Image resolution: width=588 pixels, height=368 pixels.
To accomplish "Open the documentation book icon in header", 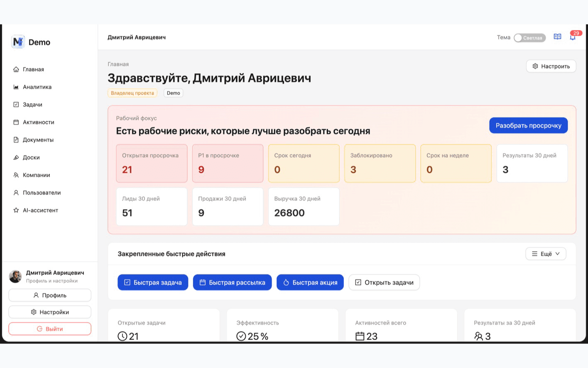I will 557,37.
